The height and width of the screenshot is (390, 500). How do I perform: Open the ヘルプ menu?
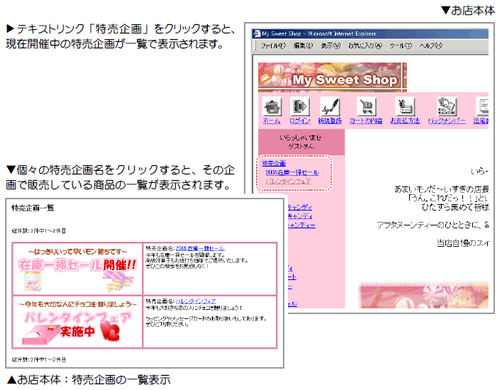[431, 46]
